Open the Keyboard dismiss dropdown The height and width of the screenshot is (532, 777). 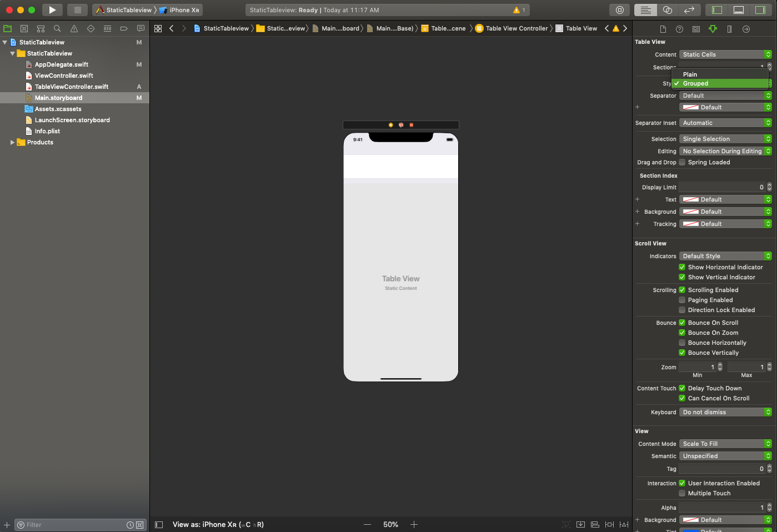(x=725, y=412)
